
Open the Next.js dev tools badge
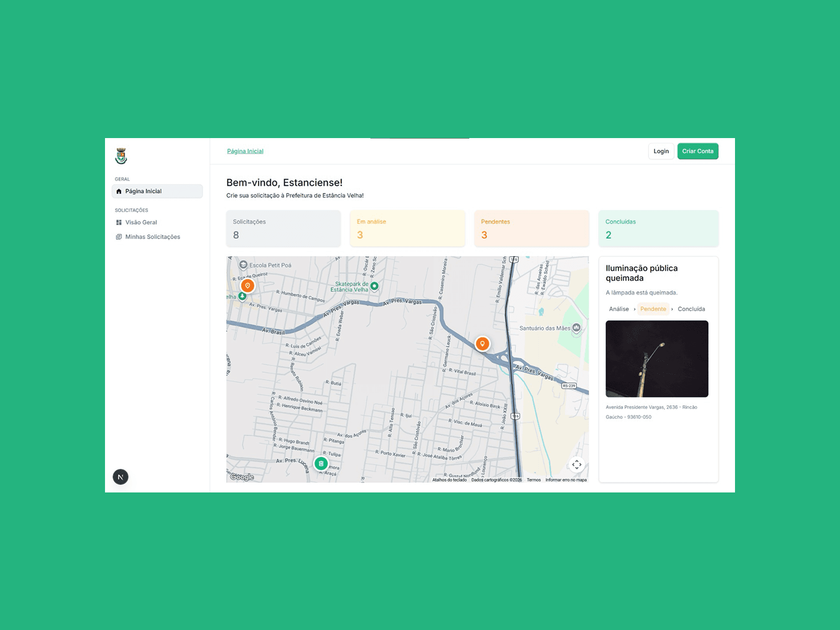point(121,477)
